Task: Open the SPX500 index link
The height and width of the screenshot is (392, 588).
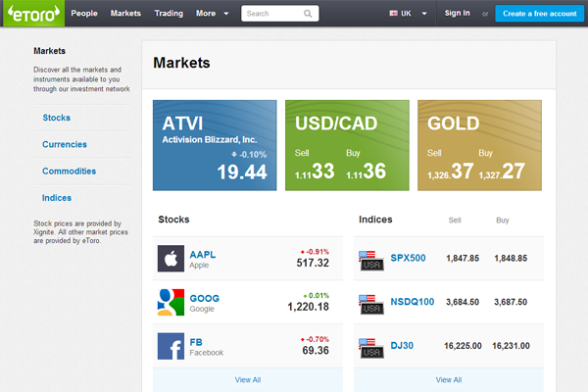Action: tap(408, 258)
